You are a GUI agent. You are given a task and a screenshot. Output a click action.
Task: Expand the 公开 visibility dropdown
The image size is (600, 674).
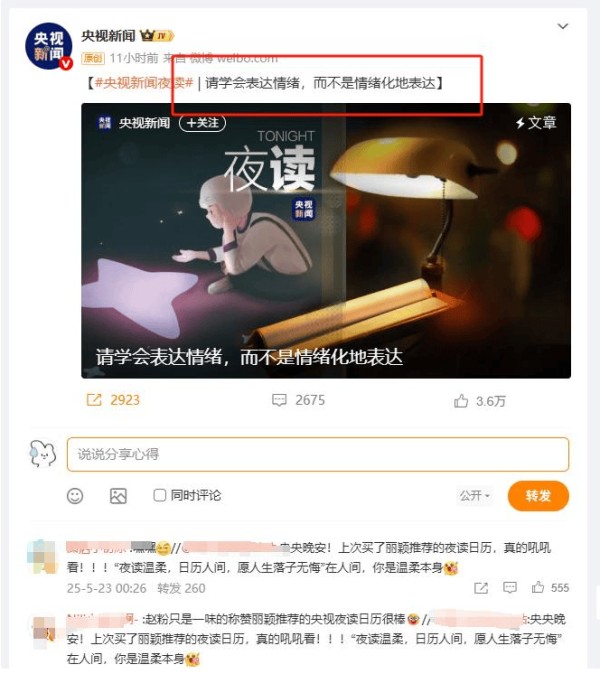(474, 496)
